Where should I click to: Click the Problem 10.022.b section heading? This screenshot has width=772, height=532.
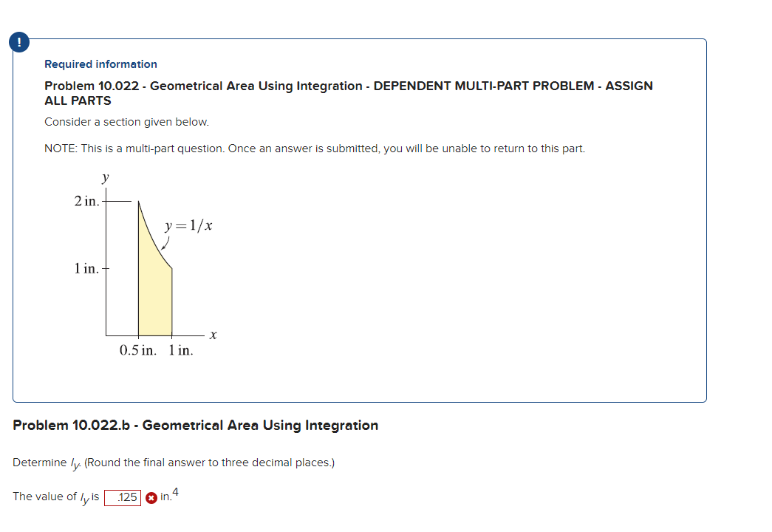coord(195,425)
